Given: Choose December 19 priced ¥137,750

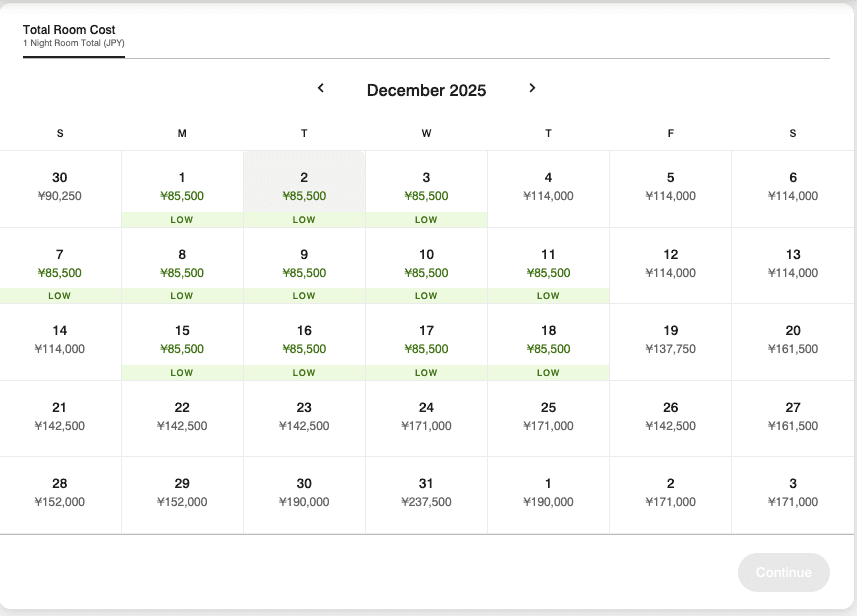Looking at the screenshot, I should click(670, 340).
